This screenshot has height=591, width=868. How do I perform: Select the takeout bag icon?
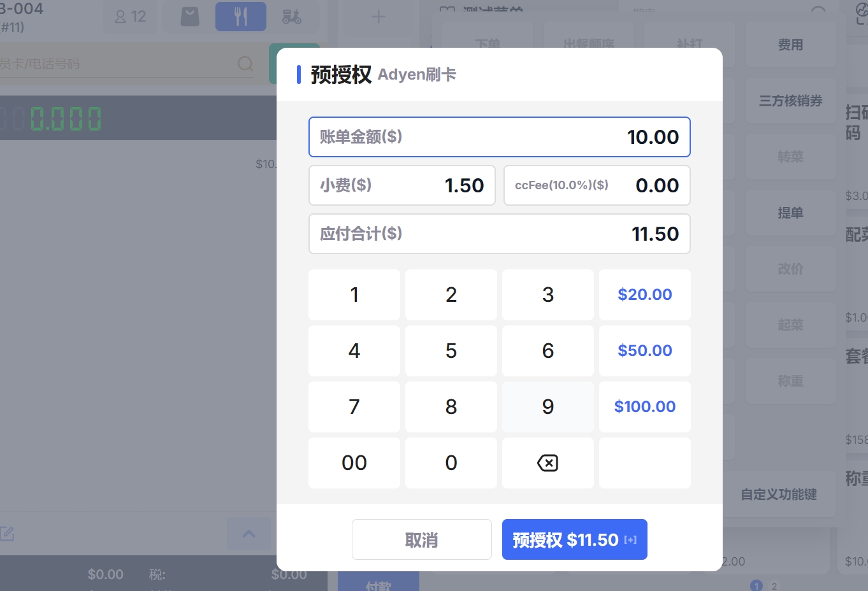tap(190, 17)
